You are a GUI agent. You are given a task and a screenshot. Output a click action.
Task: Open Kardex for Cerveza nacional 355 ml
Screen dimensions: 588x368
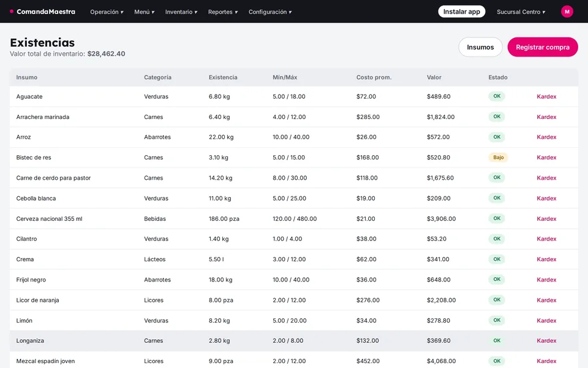[x=546, y=218]
